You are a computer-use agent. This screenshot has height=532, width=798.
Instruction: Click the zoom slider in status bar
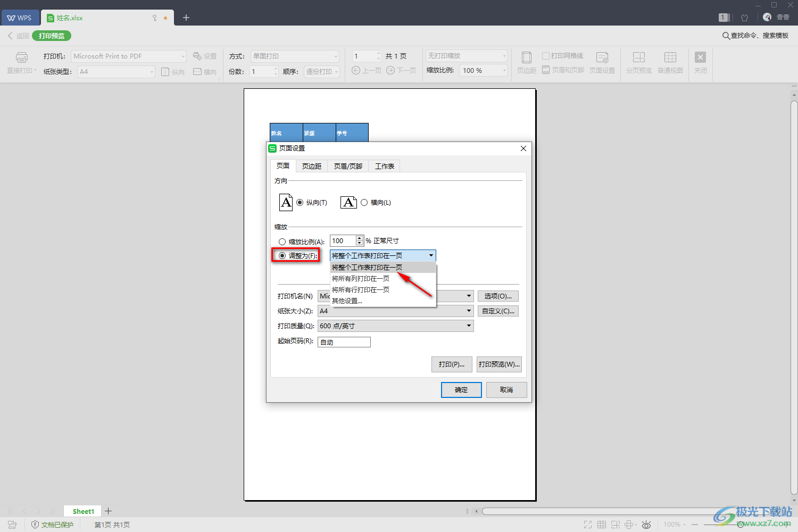click(x=739, y=525)
